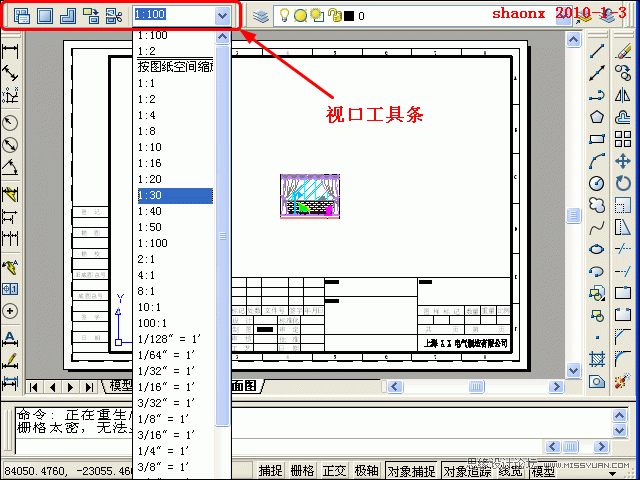Click 极轴 polar tracking button

(367, 471)
